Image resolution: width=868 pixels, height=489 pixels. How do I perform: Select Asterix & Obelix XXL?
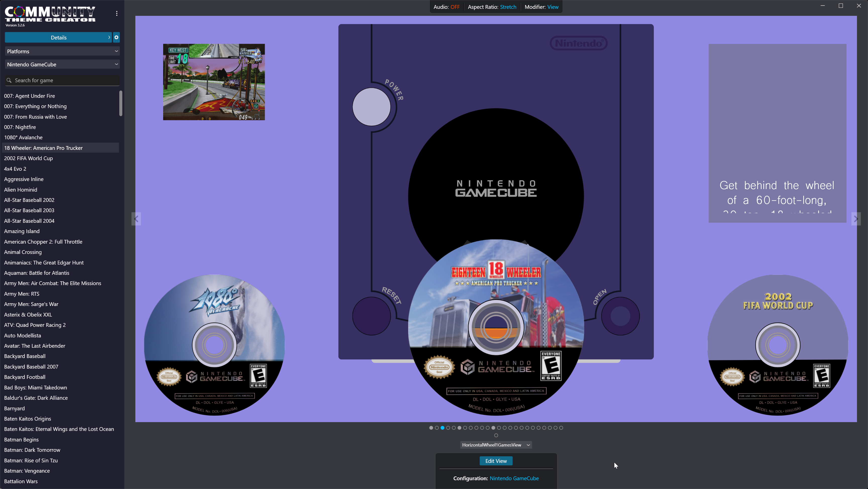(28, 314)
